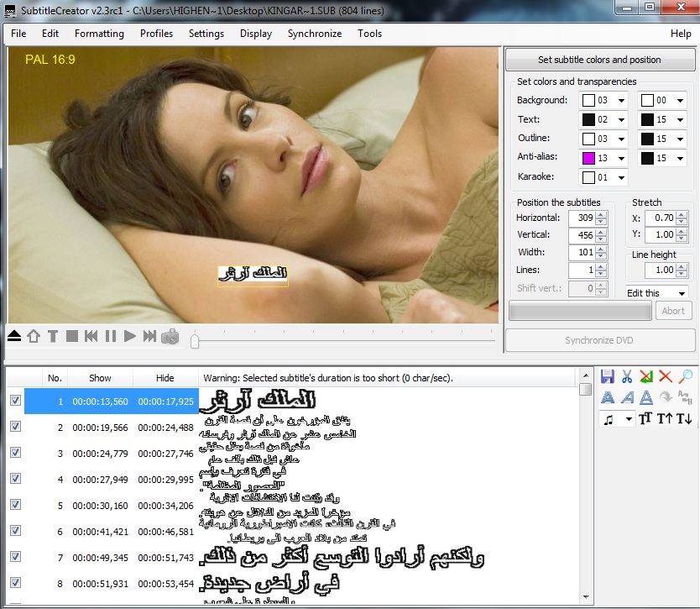Expand the Anti-alias color index dropdown
The height and width of the screenshot is (609, 700).
(x=621, y=158)
